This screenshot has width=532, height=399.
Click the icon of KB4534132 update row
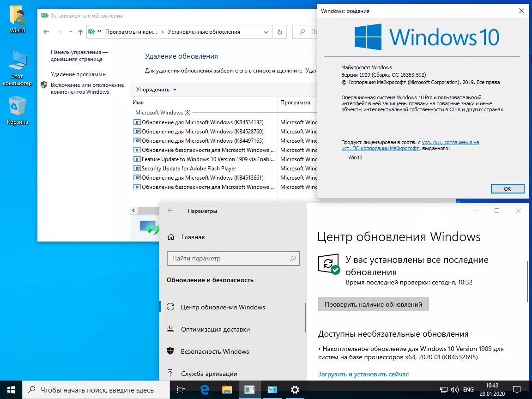coord(137,122)
